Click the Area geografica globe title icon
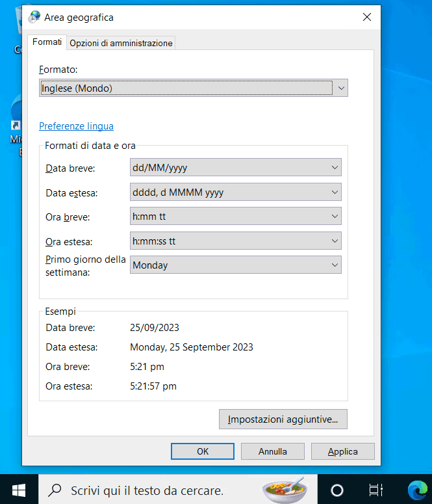The height and width of the screenshot is (504, 432). (34, 17)
